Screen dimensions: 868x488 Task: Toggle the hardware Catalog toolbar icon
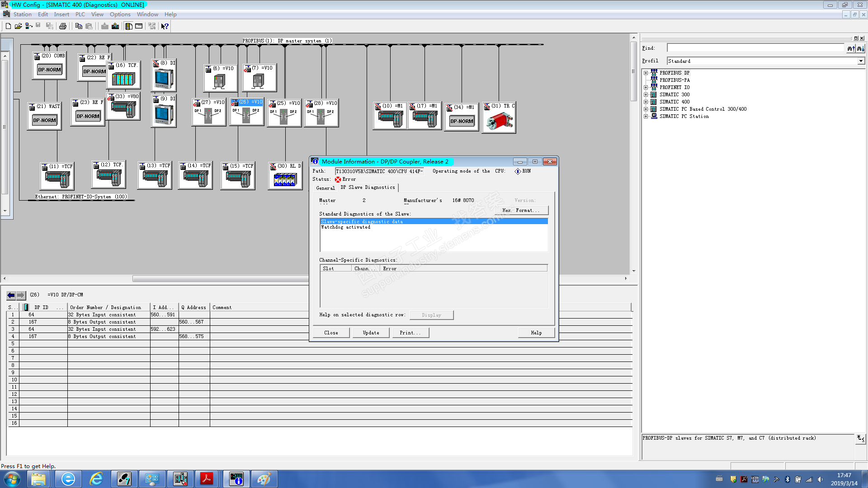pyautogui.click(x=129, y=26)
